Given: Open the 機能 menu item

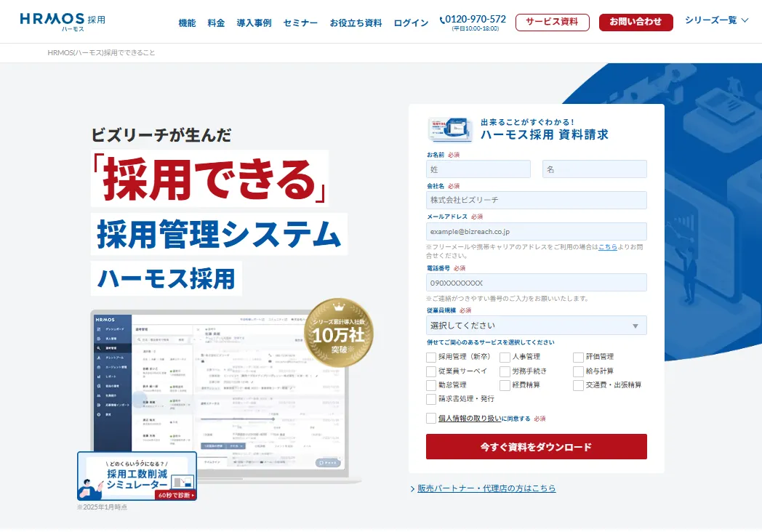Looking at the screenshot, I should [x=187, y=23].
